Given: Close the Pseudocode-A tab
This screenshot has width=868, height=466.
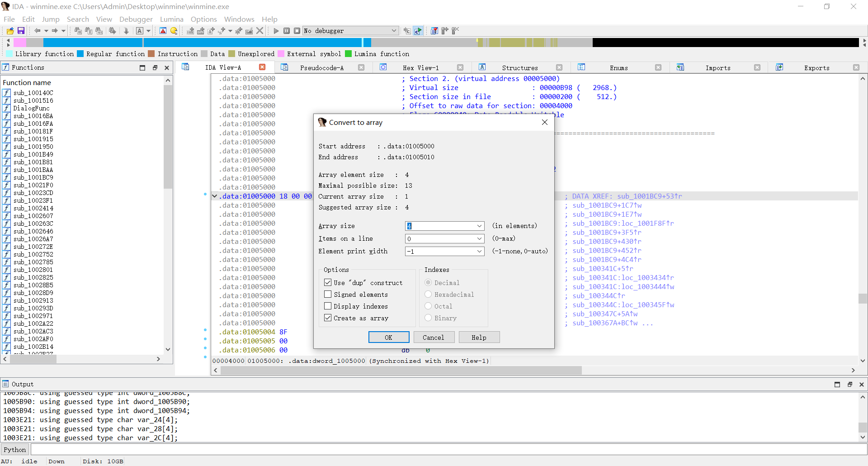Looking at the screenshot, I should point(361,67).
